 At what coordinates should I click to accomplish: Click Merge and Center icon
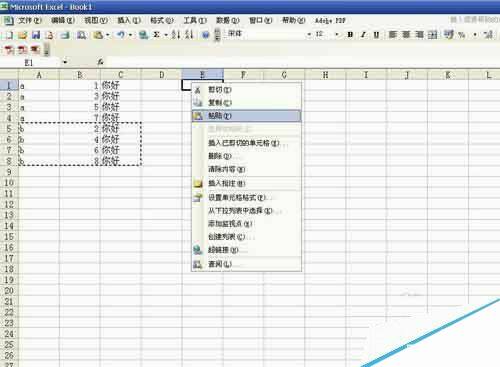point(433,34)
